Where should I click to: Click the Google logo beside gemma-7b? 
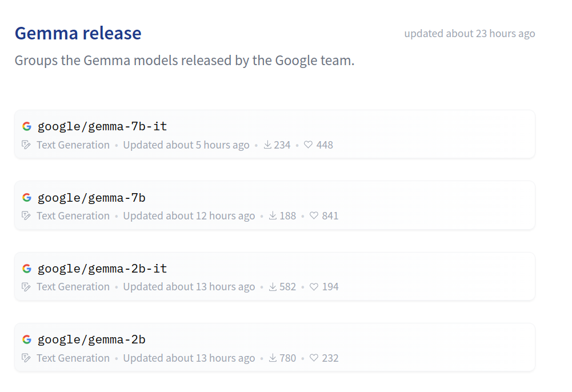27,198
